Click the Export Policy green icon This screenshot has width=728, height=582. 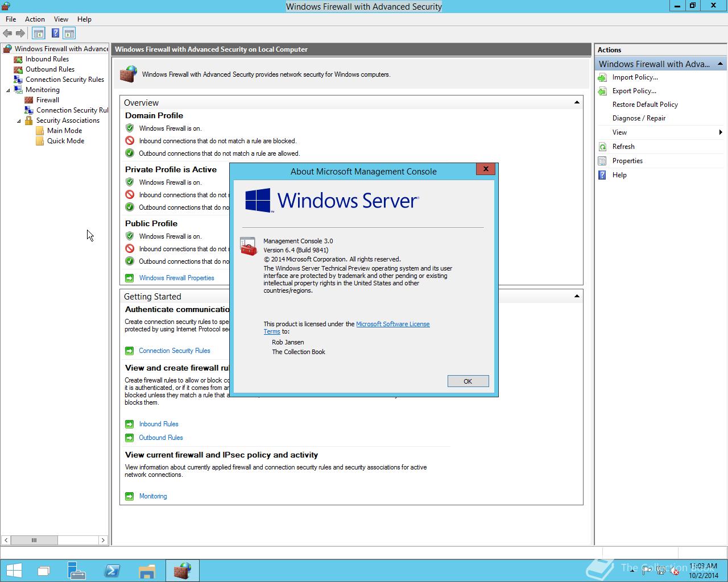click(602, 91)
